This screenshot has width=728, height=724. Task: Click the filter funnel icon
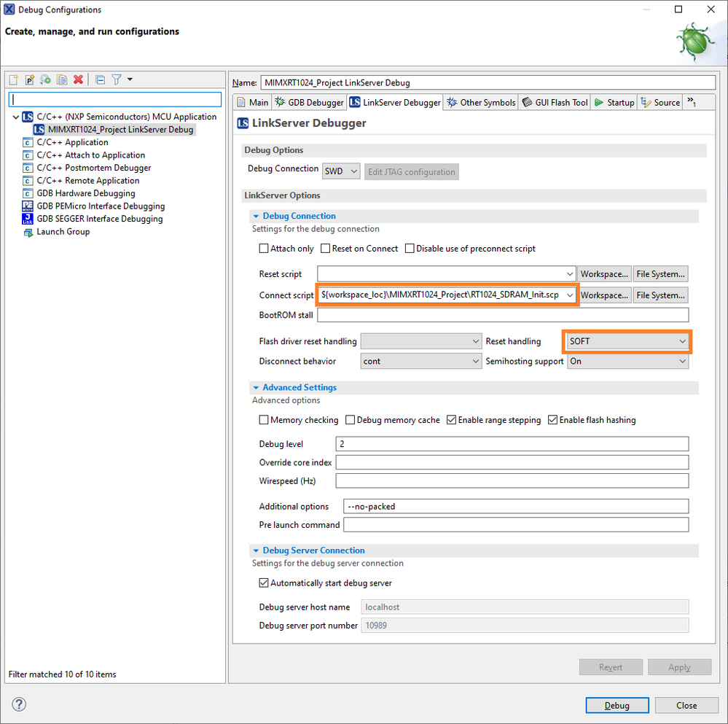(116, 79)
